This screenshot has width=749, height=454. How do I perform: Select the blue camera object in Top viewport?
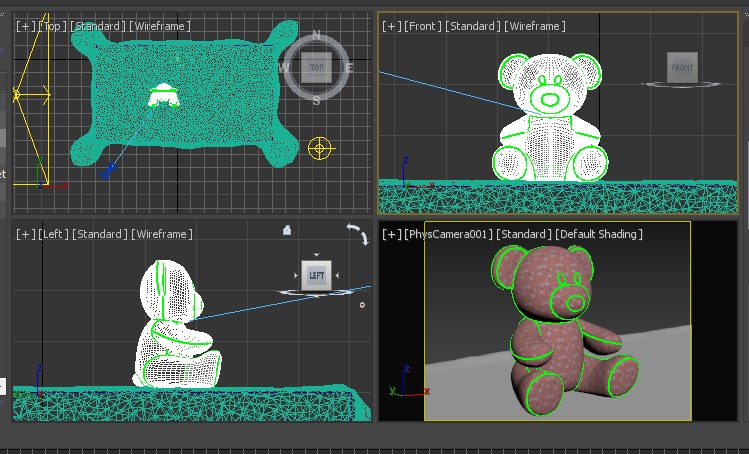(x=106, y=173)
